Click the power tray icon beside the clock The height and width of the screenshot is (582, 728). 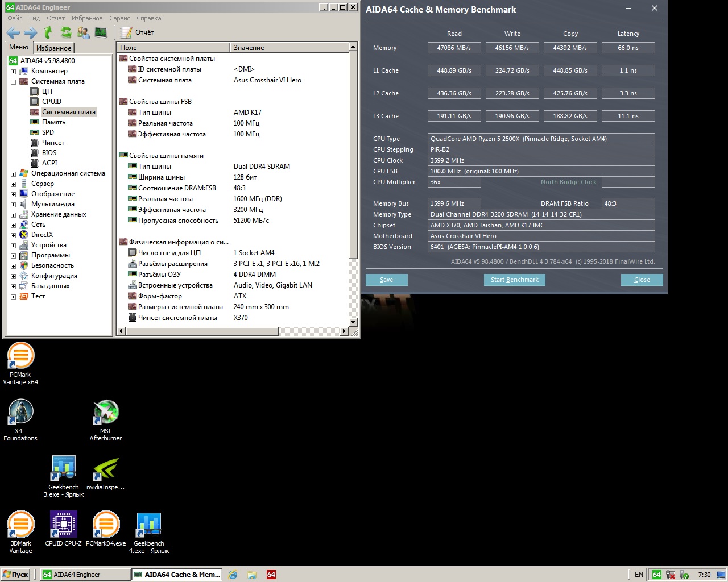click(x=684, y=575)
